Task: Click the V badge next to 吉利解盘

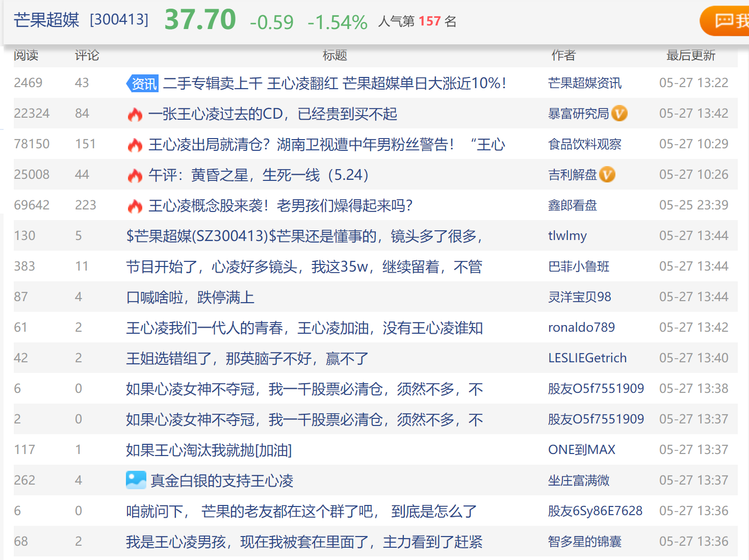Action: pos(607,174)
